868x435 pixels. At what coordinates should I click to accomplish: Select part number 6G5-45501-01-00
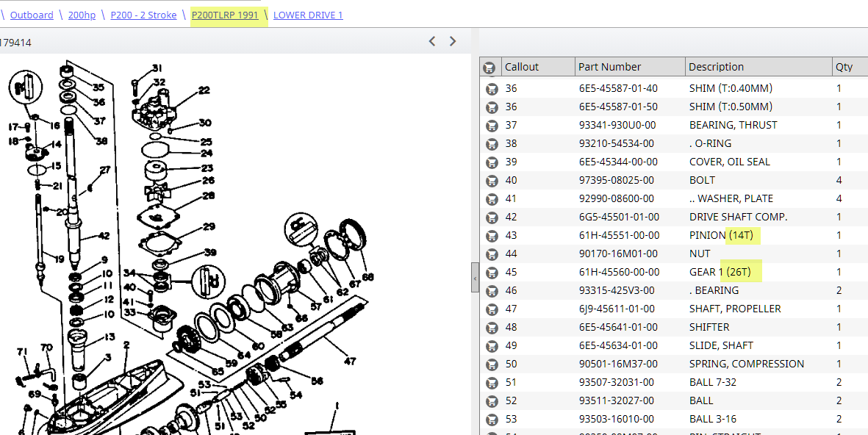click(x=620, y=217)
